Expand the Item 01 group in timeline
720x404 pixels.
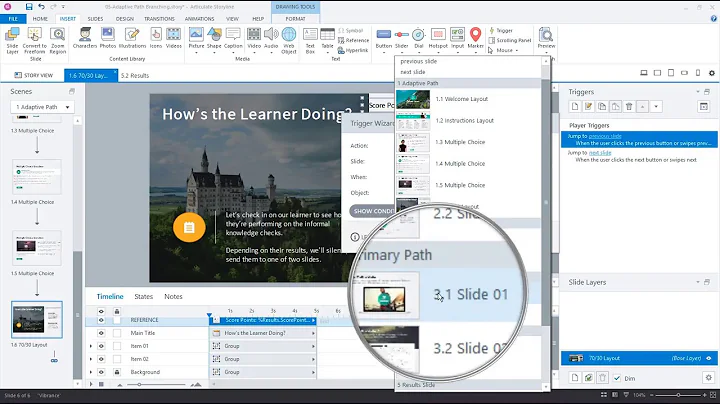coord(91,346)
